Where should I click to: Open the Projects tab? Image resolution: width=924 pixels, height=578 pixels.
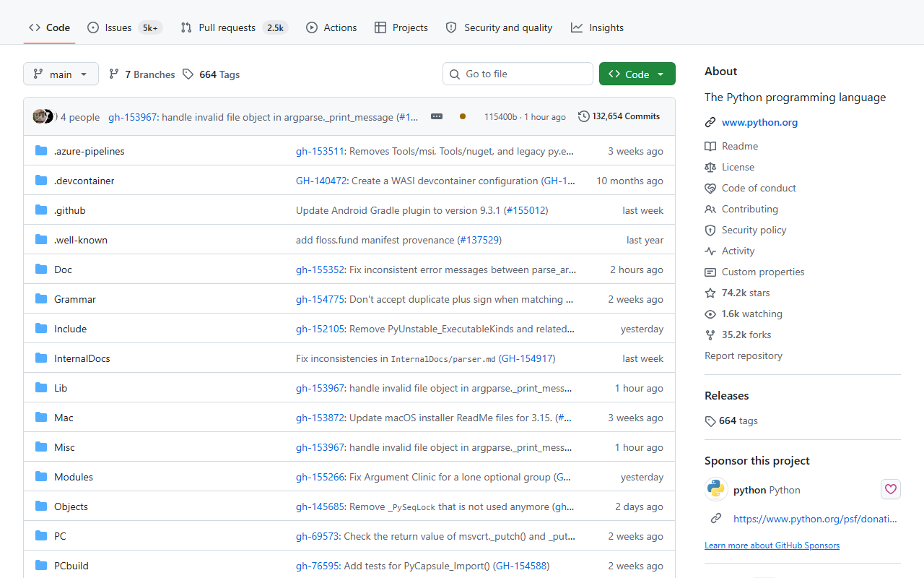[401, 27]
